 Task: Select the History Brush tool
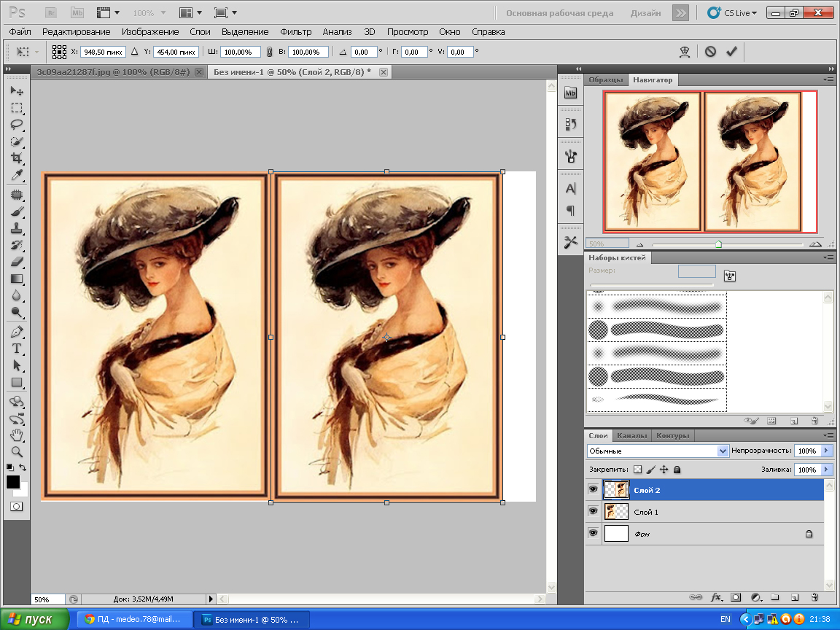[x=17, y=245]
